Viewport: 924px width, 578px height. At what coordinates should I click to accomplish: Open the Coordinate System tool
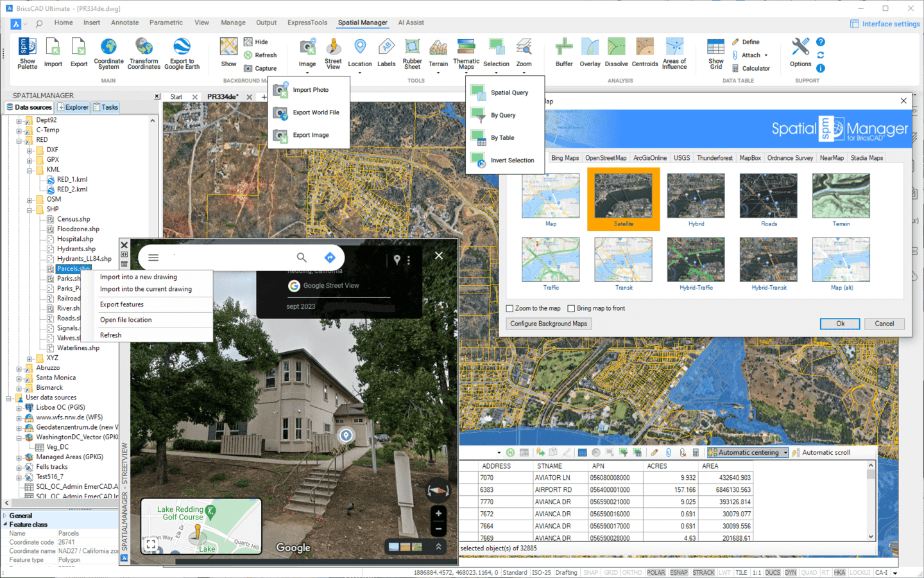pos(108,53)
